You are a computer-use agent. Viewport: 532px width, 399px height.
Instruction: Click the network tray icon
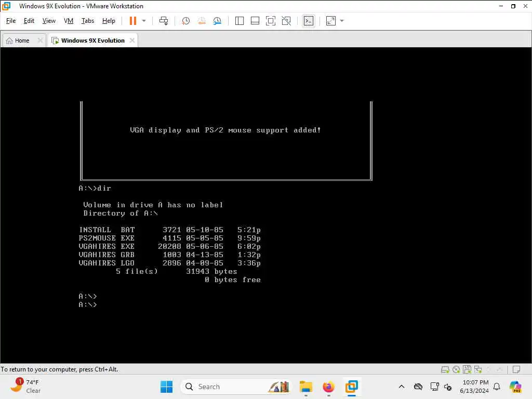[x=434, y=387]
